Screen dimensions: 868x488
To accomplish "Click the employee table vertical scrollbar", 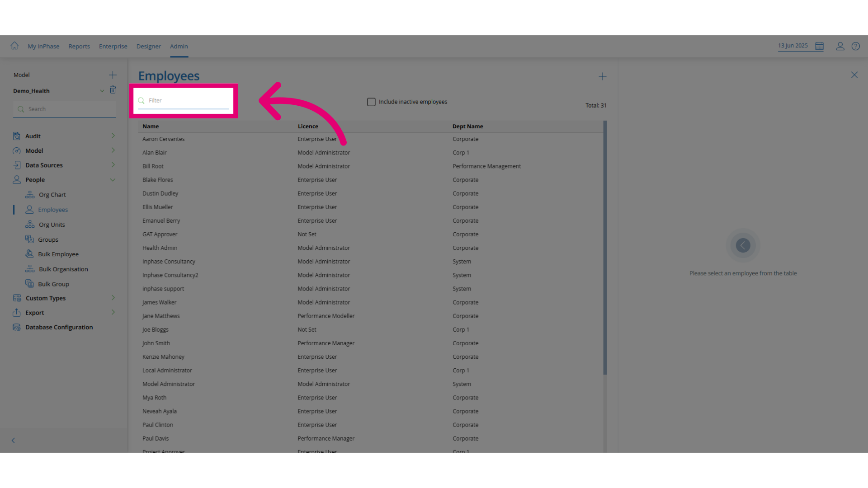I will click(605, 248).
